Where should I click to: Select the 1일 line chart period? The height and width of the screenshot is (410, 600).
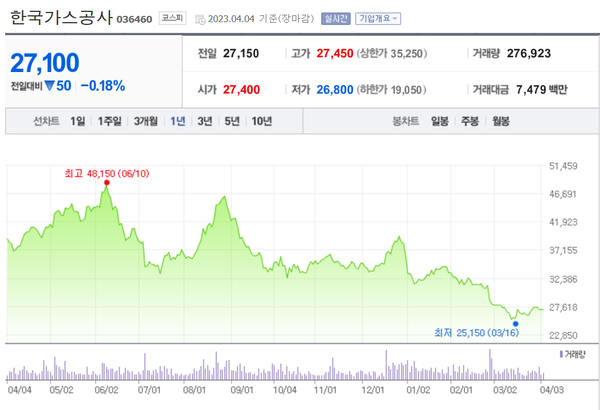[x=78, y=122]
